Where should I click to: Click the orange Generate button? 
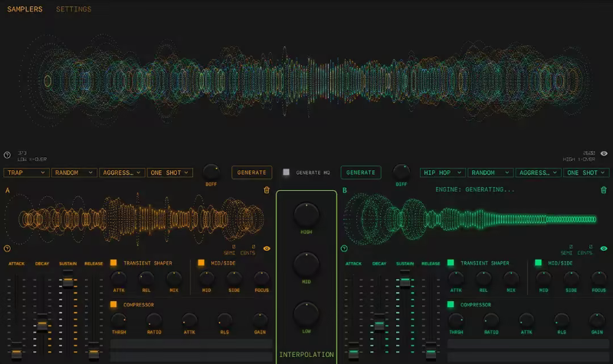pyautogui.click(x=251, y=172)
